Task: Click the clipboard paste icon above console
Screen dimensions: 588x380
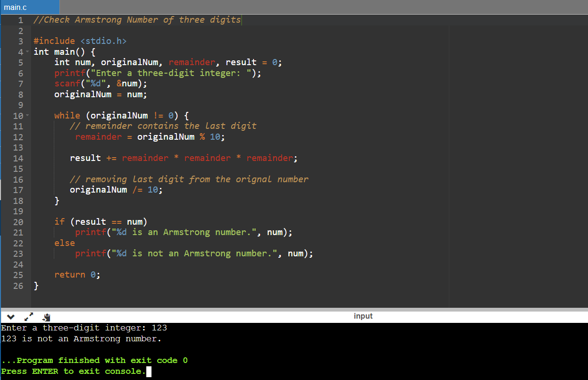Action: (x=46, y=317)
